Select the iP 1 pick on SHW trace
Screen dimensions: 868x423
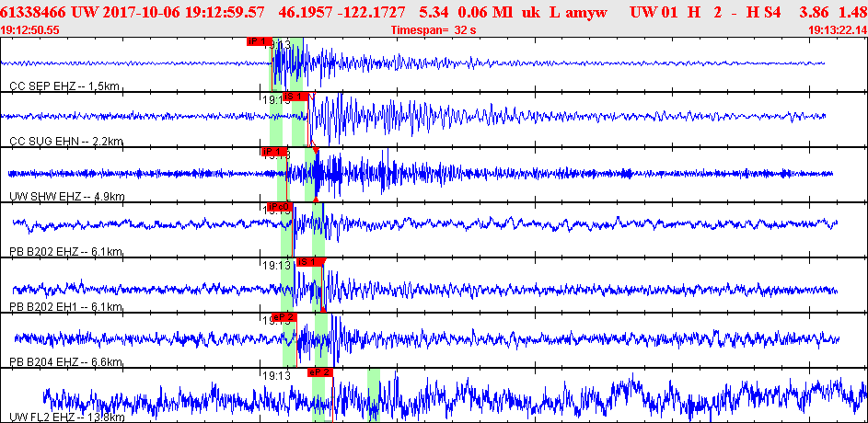point(274,152)
